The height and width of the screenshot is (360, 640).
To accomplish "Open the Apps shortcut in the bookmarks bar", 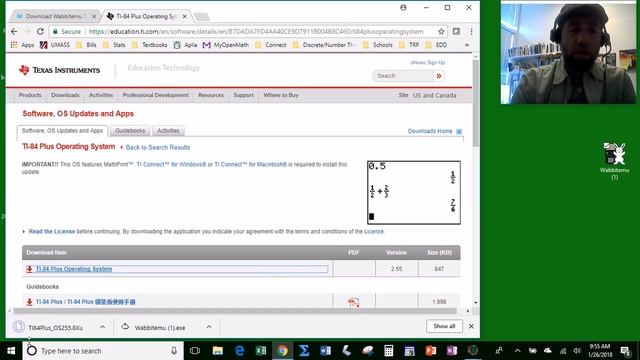I will coord(22,45).
